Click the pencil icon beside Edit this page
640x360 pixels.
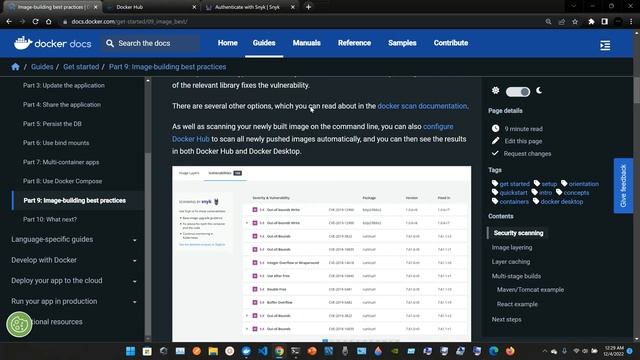coord(496,141)
